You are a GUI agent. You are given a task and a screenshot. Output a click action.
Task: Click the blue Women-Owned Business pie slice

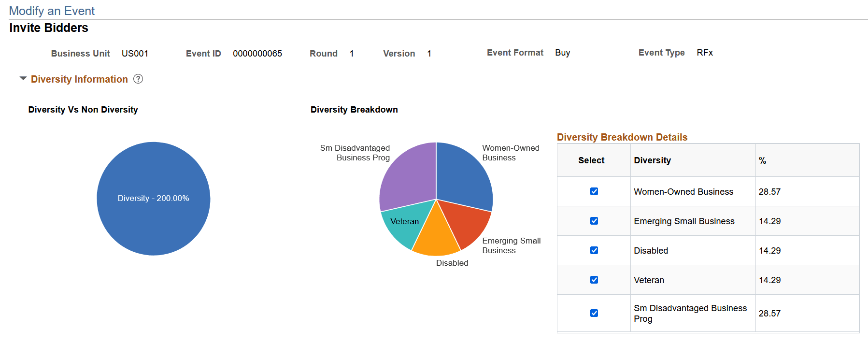(464, 176)
